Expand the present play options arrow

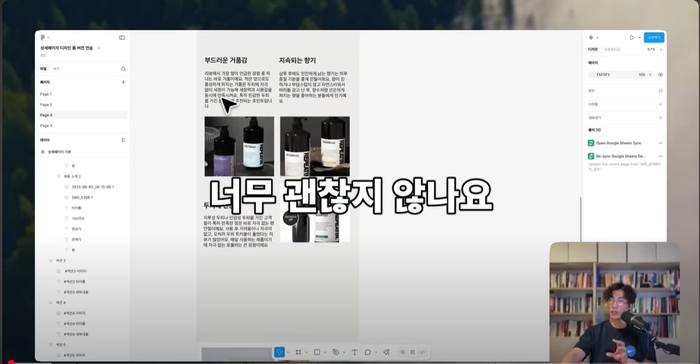[640, 38]
